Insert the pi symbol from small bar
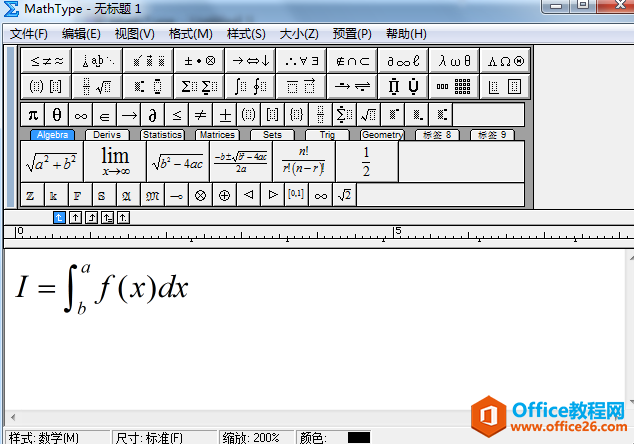634x444 pixels. click(33, 115)
